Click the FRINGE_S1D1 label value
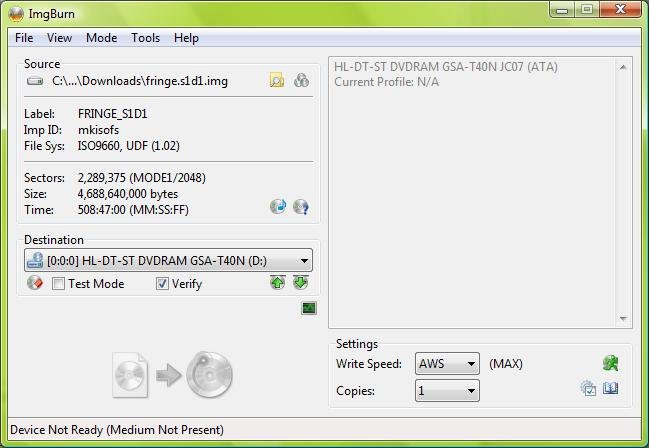Screen dimensions: 649x448 click(113, 114)
